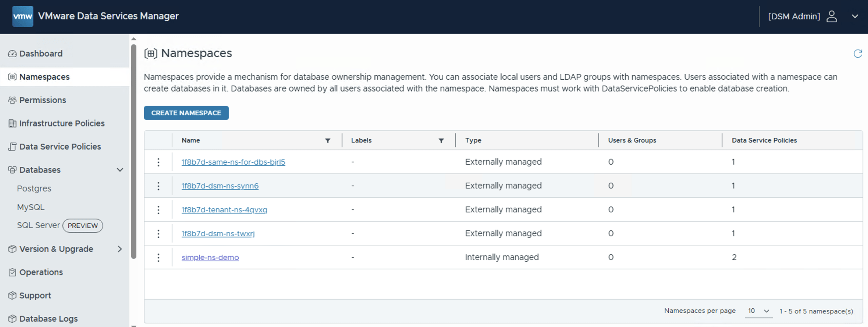
Task: Click the Name column header text
Action: tap(191, 140)
